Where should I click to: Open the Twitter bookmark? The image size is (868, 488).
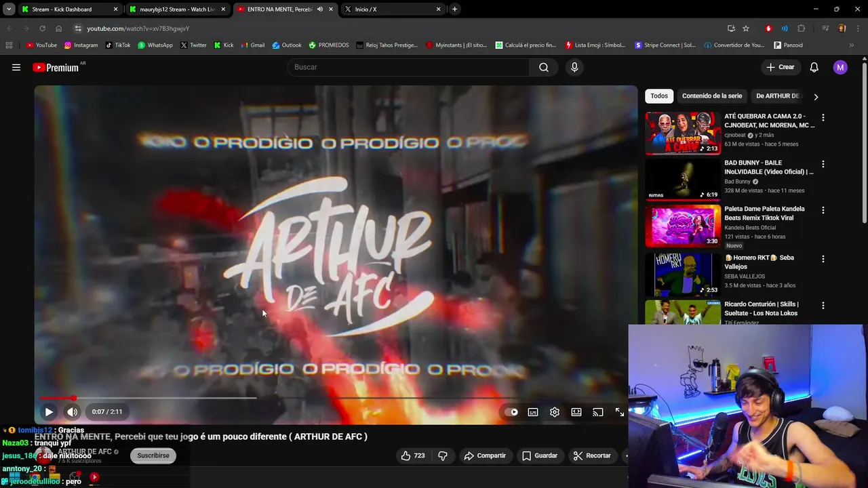point(193,45)
